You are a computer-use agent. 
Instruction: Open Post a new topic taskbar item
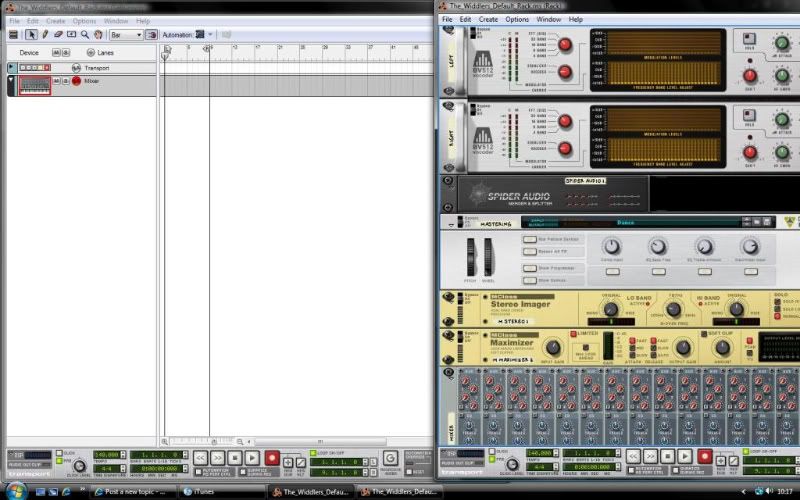134,492
